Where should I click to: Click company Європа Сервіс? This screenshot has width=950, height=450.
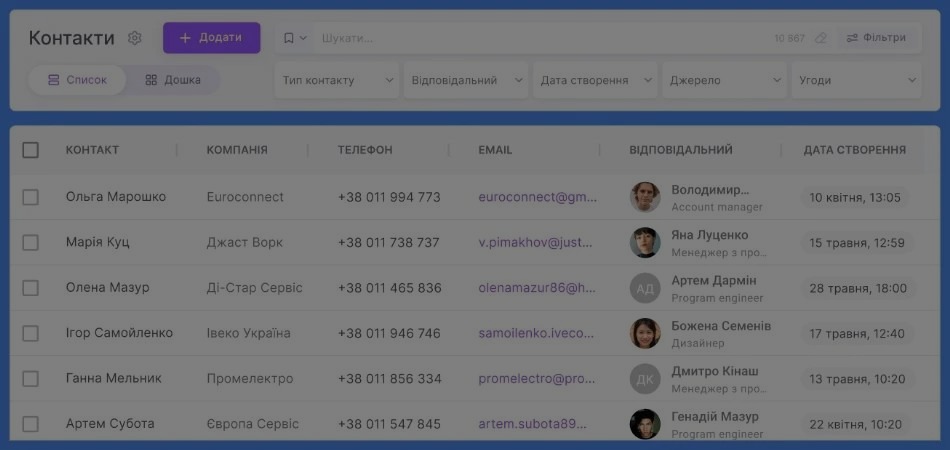pos(253,424)
